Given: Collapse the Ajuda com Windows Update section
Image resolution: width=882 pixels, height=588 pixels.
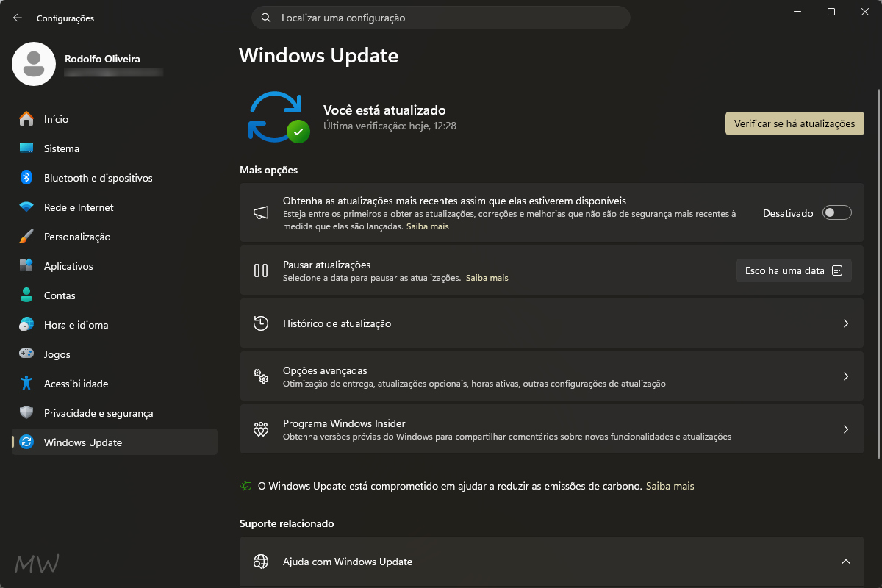Looking at the screenshot, I should click(846, 562).
